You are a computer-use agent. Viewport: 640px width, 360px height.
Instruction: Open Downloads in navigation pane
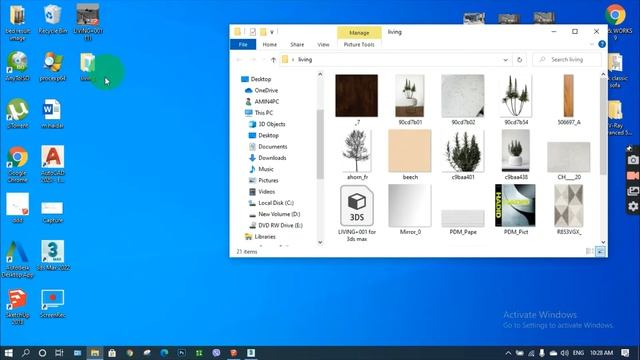268,158
